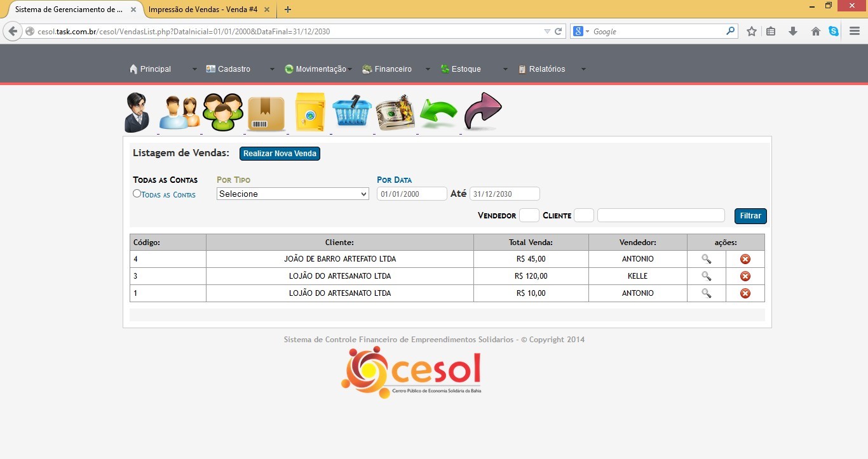This screenshot has height=459, width=868.
Task: Delete sale 3 using red X icon
Action: (x=745, y=276)
